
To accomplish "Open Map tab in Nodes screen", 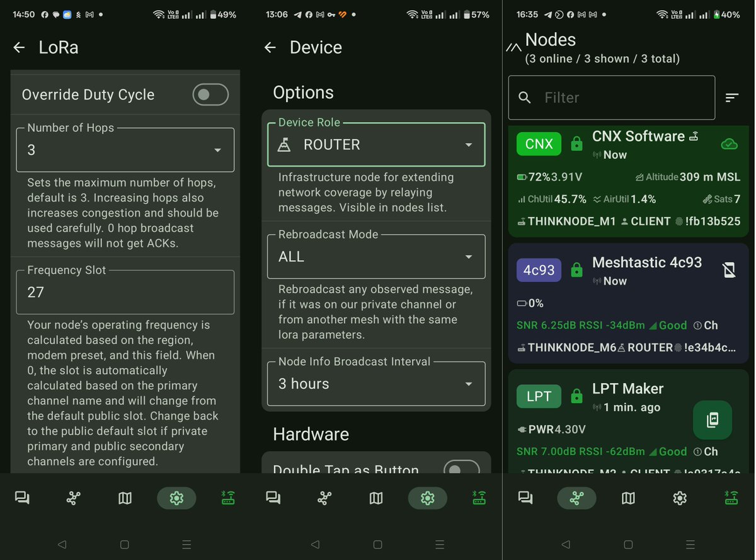I will pyautogui.click(x=628, y=498).
